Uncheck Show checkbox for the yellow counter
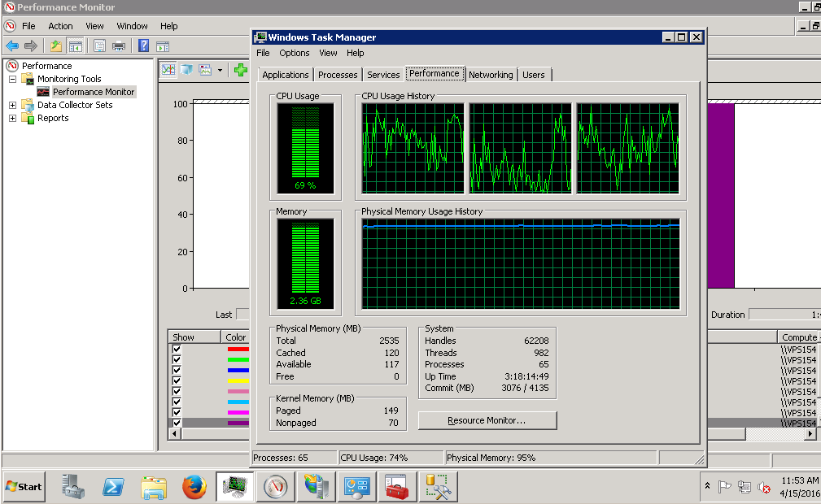 pos(177,380)
